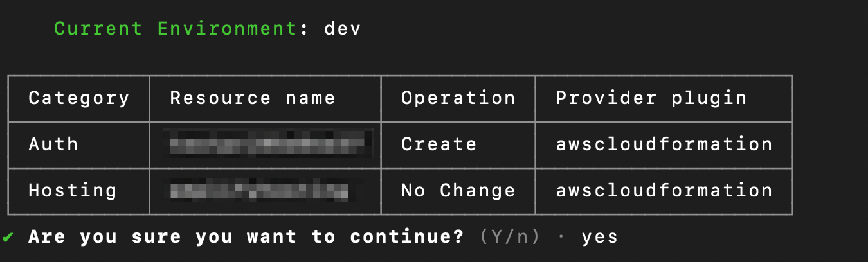Click 'awscloudformation' in the Hosting row
Viewport: 868px width, 262px height.
point(664,191)
